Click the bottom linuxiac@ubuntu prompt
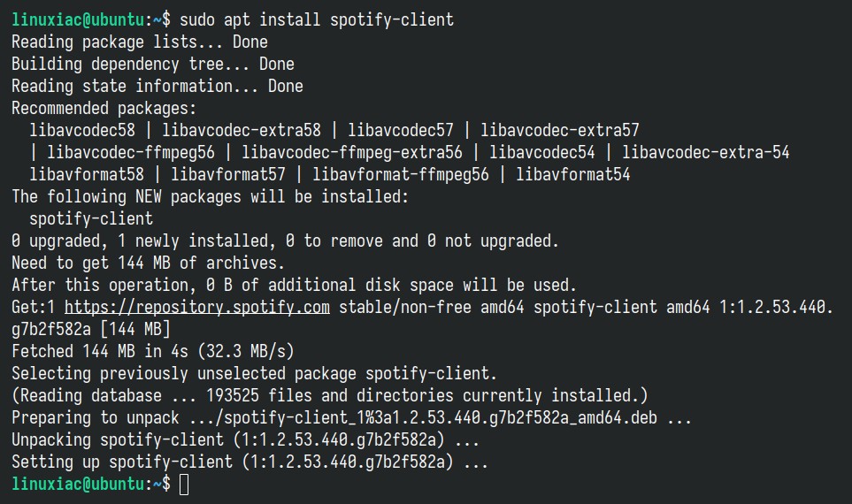 pyautogui.click(x=78, y=484)
